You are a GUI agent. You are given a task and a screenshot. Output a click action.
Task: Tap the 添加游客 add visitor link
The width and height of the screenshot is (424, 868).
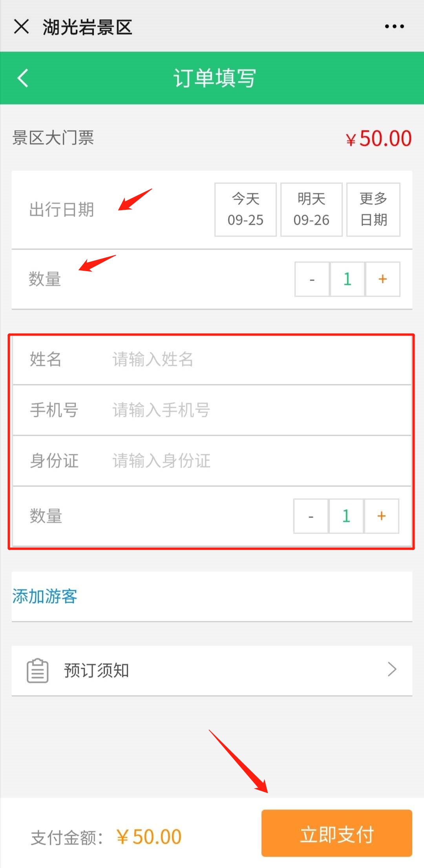pos(45,596)
